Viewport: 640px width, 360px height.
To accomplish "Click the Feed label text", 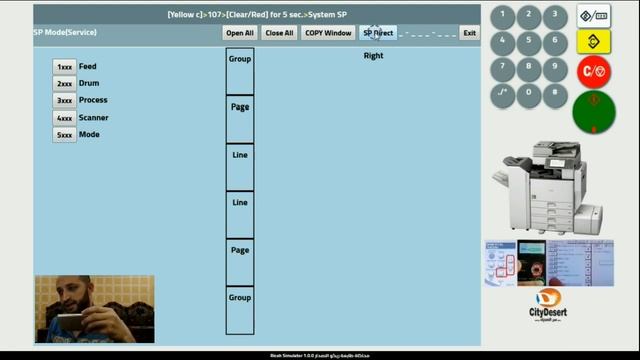I will point(88,67).
